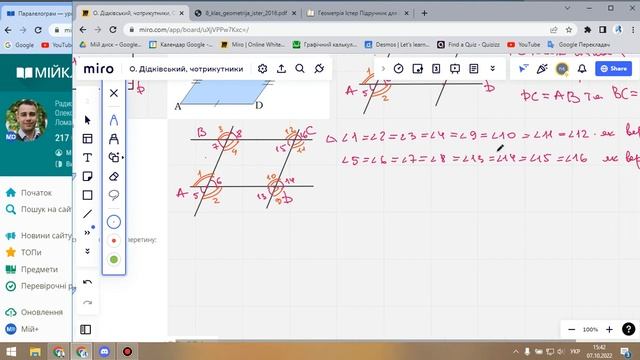Select the pen drawing tool
The width and height of the screenshot is (640, 360).
(114, 120)
